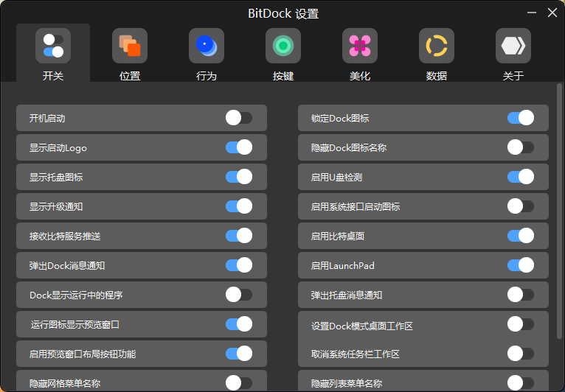Viewport: 565px width, 392px height.
Task: Disable the 显示启动Logo switch
Action: click(239, 147)
